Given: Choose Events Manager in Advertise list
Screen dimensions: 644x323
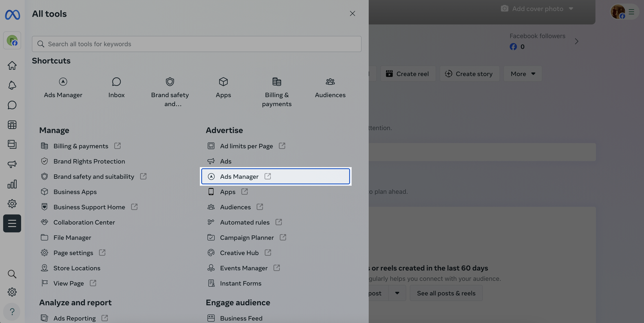Looking at the screenshot, I should point(243,268).
